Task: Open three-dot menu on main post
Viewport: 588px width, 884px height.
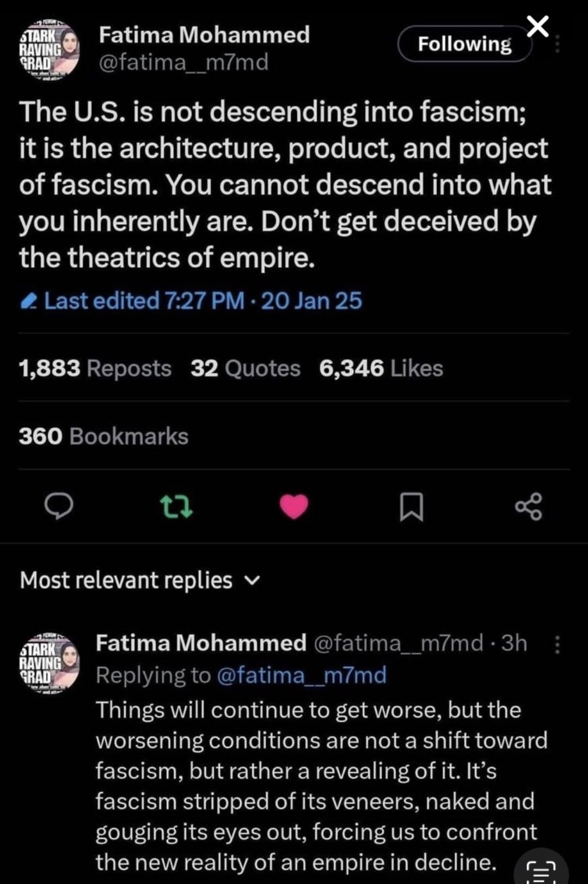Action: pos(557,44)
